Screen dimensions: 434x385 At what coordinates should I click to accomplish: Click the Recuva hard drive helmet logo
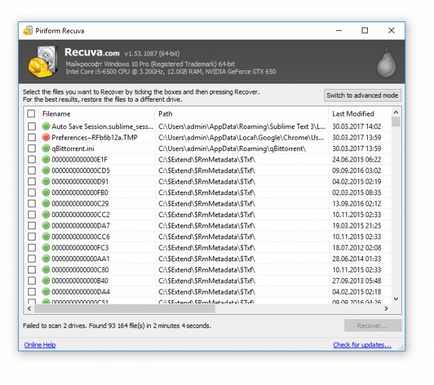tap(41, 62)
